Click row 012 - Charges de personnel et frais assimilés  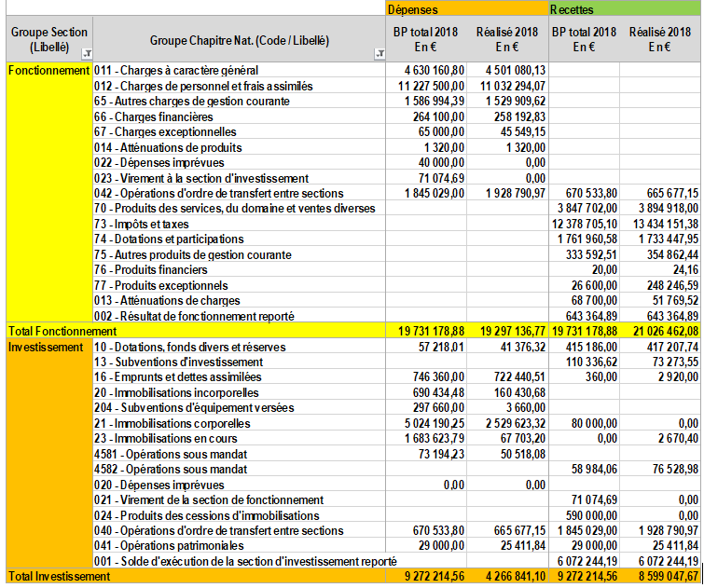pos(203,86)
